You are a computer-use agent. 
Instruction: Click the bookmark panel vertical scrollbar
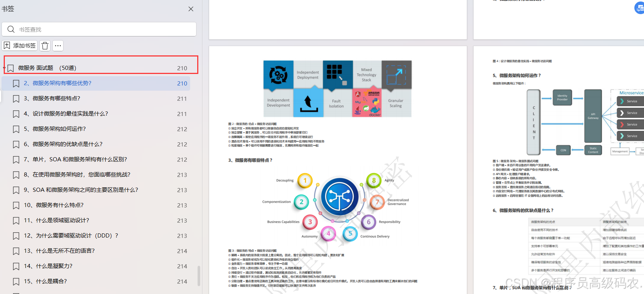pos(199,275)
